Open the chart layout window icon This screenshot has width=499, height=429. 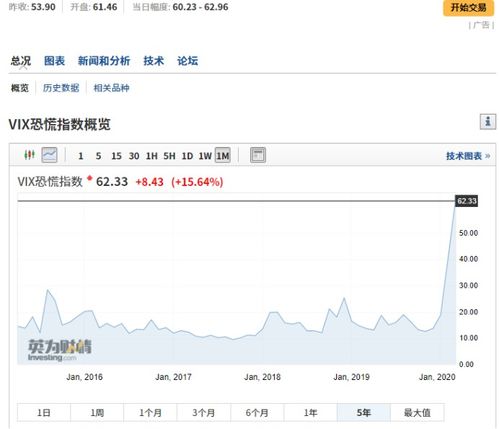258,155
